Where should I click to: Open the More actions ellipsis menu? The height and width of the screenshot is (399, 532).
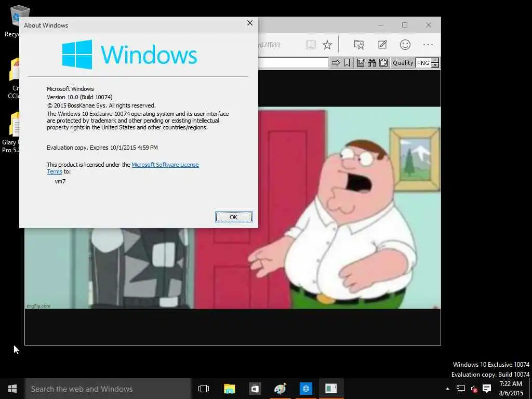tap(428, 45)
